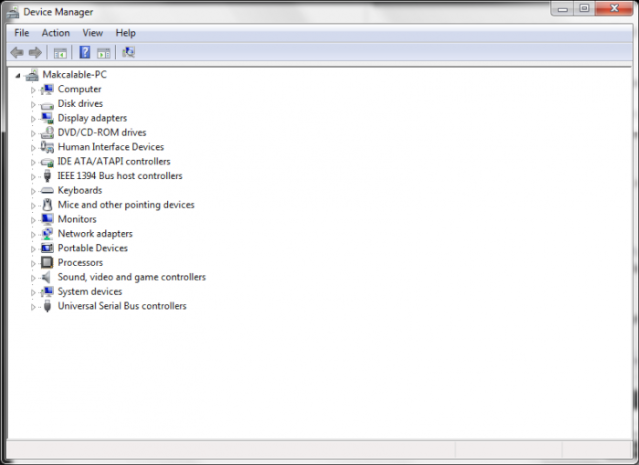Open the View menu
Viewport: 639px width, 465px height.
click(93, 33)
